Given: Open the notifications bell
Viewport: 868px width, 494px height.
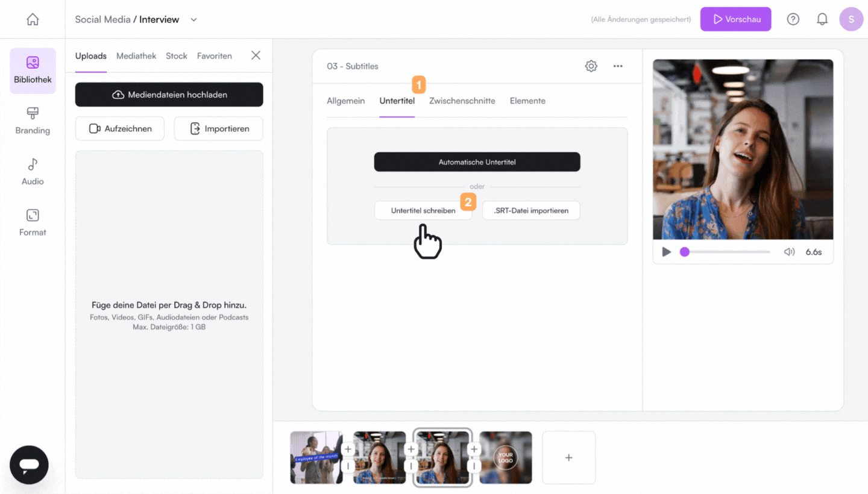Looking at the screenshot, I should 822,19.
